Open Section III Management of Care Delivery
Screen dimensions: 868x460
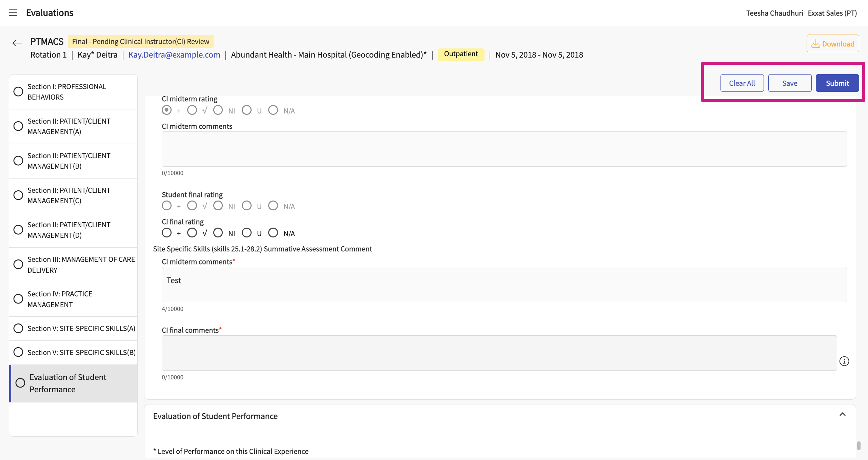pos(81,265)
